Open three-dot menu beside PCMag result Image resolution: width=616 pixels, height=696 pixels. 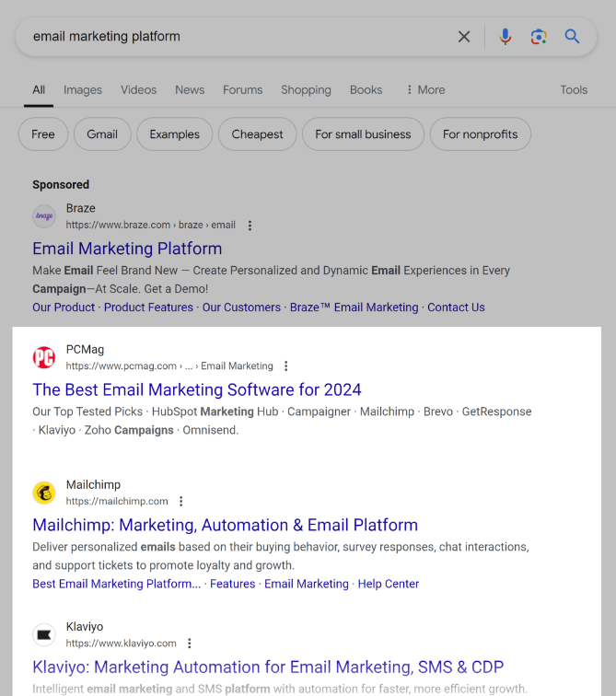[286, 366]
